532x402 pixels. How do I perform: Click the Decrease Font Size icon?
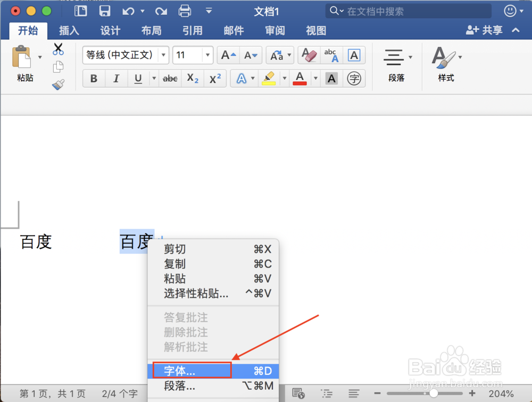250,55
